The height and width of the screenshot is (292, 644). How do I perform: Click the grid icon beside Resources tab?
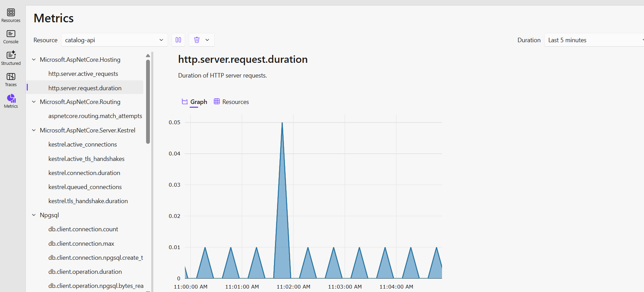pyautogui.click(x=217, y=102)
